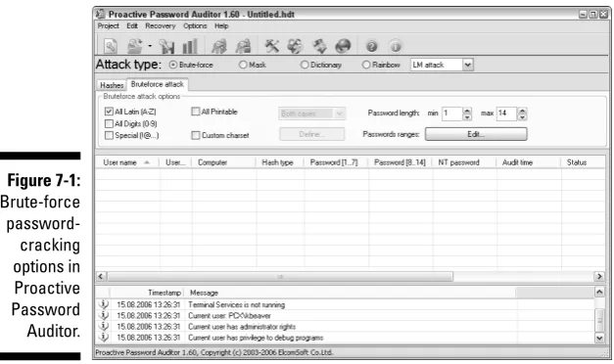Increase the min password length spinner
Image resolution: width=614 pixels, height=364 pixels.
click(x=467, y=111)
